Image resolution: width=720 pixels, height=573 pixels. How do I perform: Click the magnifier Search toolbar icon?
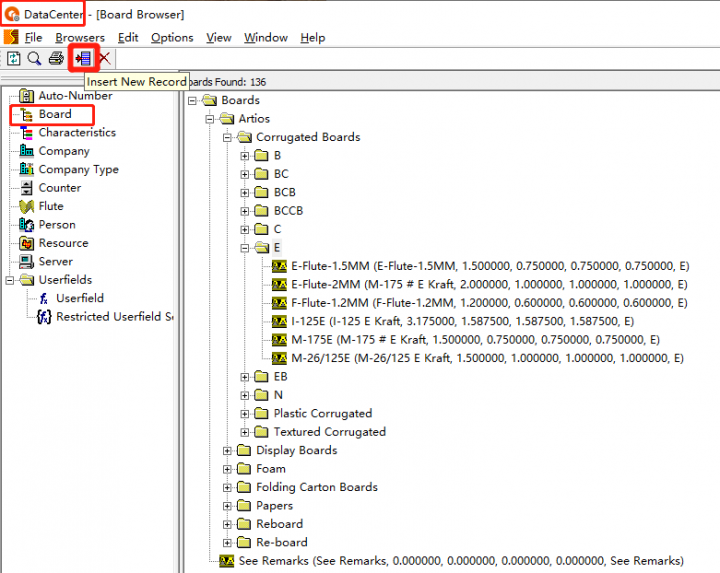click(34, 58)
